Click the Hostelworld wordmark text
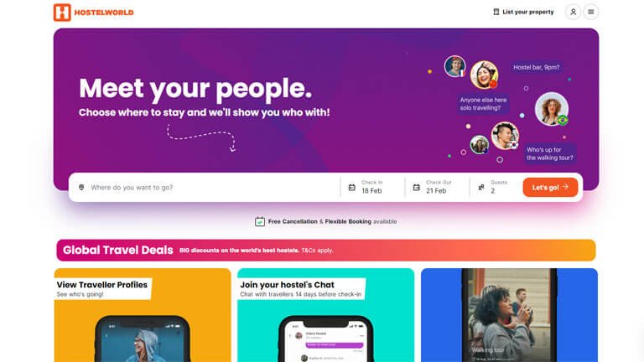This screenshot has width=644, height=362. 104,13
